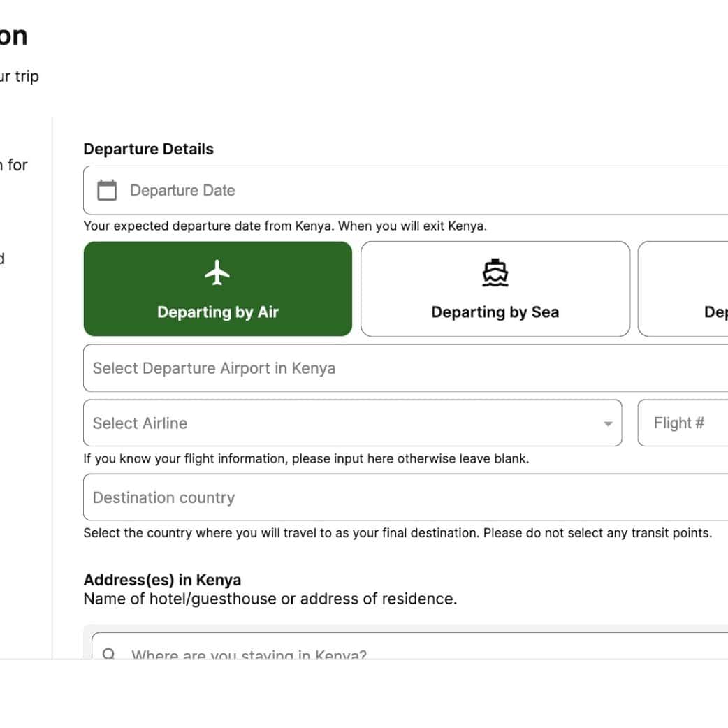Click the Flight # input field
Image resolution: width=728 pixels, height=728 pixels.
point(685,423)
